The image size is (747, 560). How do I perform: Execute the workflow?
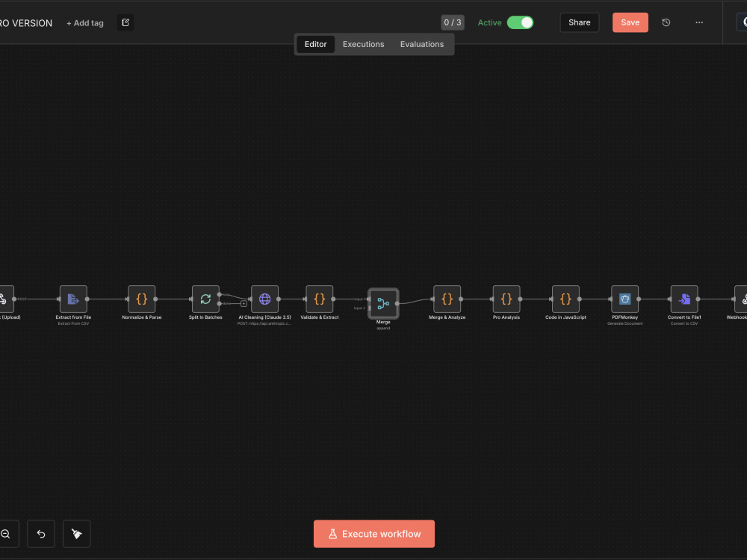point(374,534)
